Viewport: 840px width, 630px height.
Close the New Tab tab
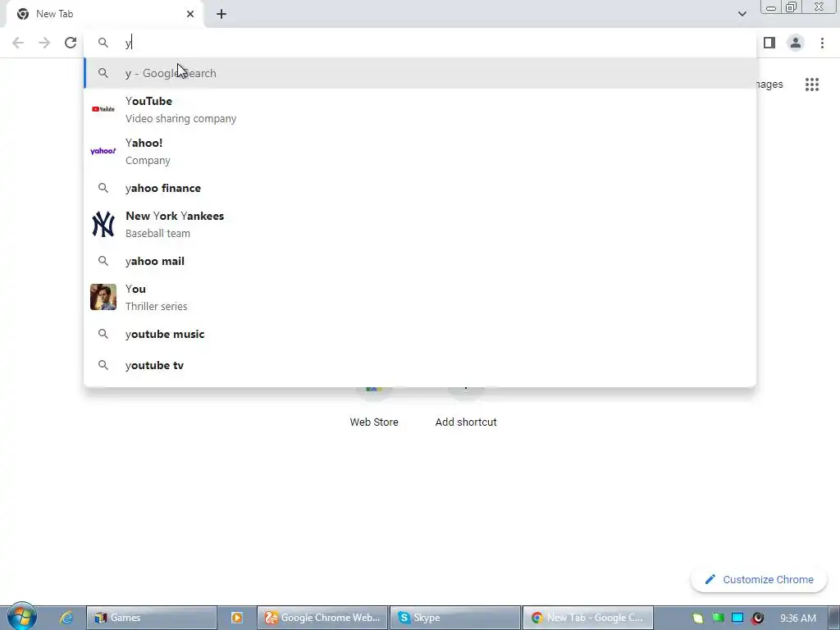pyautogui.click(x=190, y=14)
